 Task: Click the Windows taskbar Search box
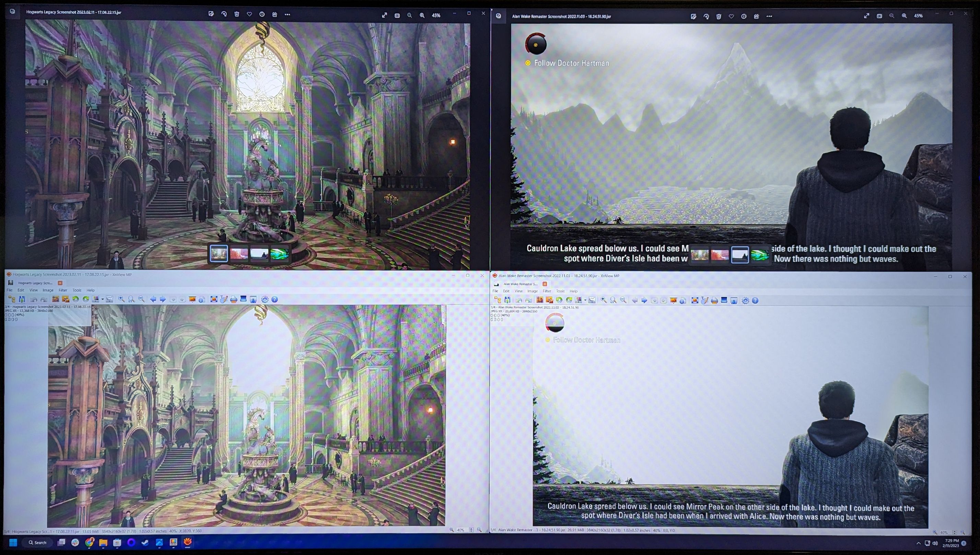tap(37, 542)
